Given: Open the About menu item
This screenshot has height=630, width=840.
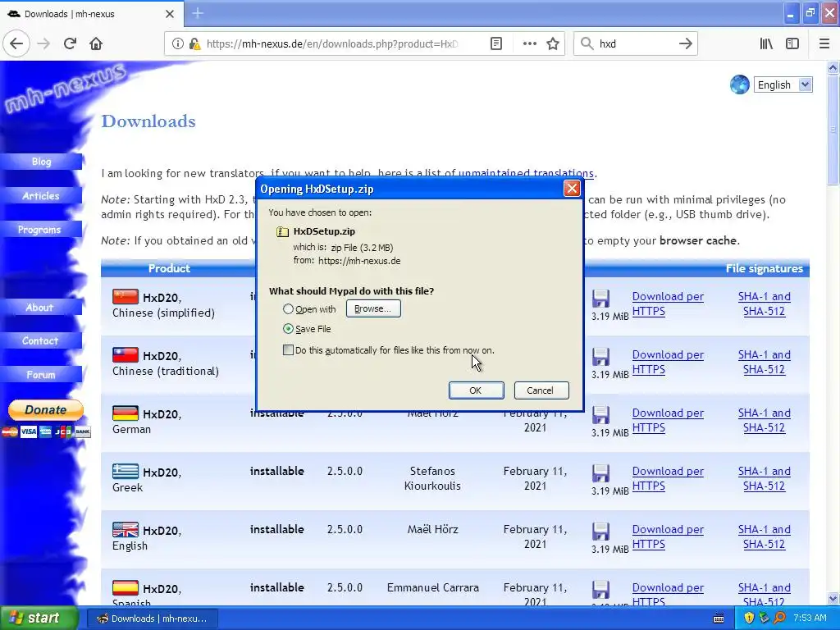Looking at the screenshot, I should (41, 308).
